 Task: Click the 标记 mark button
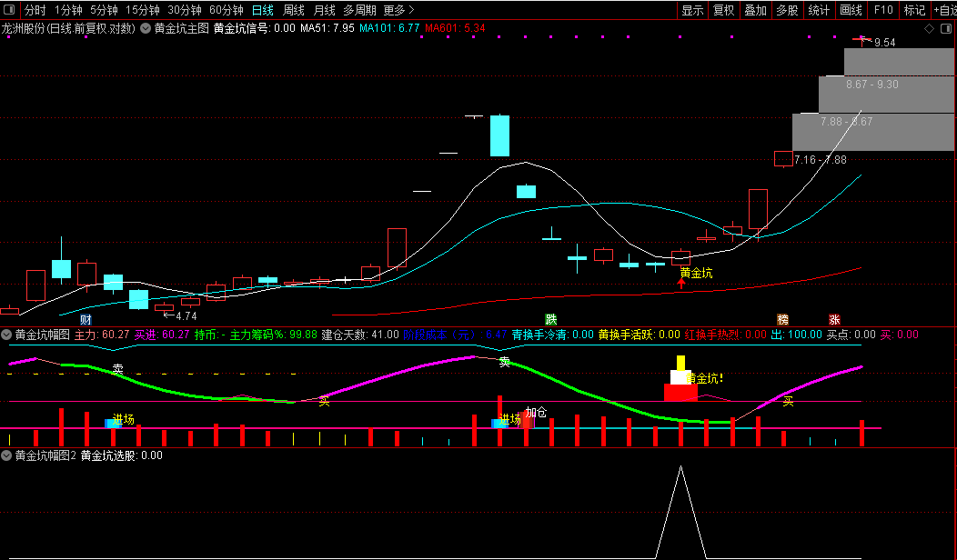coord(914,10)
